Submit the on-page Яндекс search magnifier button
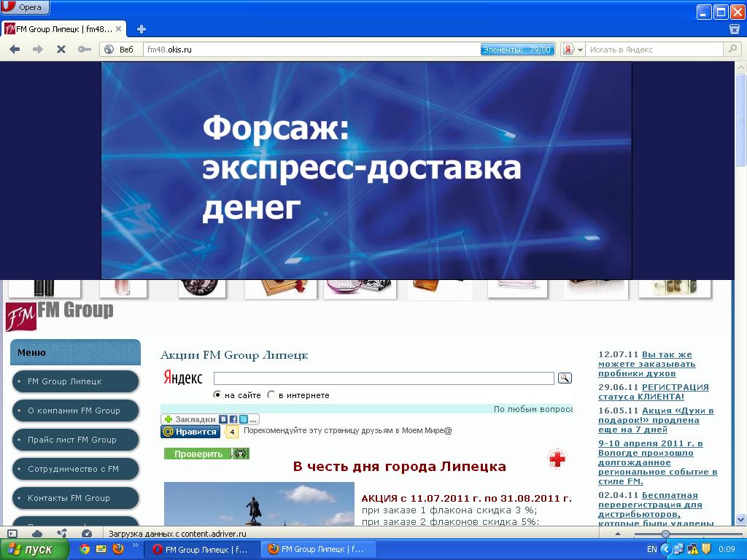747x560 pixels. tap(565, 378)
